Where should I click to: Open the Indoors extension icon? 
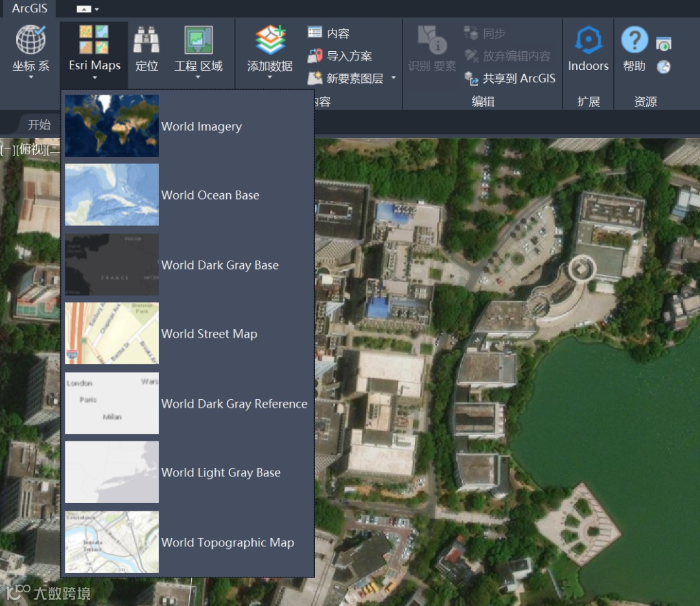point(588,40)
